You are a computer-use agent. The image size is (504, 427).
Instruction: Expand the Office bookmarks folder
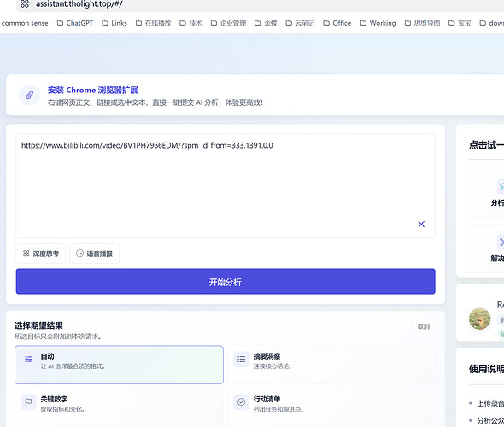click(337, 23)
